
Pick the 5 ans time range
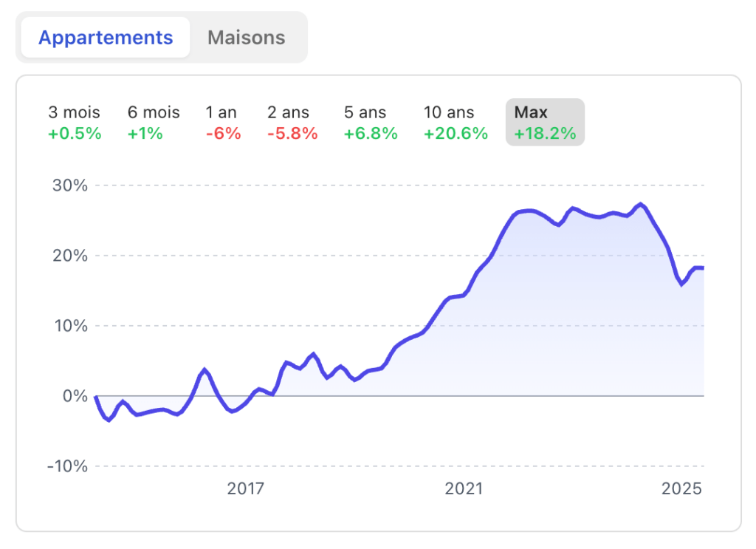(x=371, y=123)
